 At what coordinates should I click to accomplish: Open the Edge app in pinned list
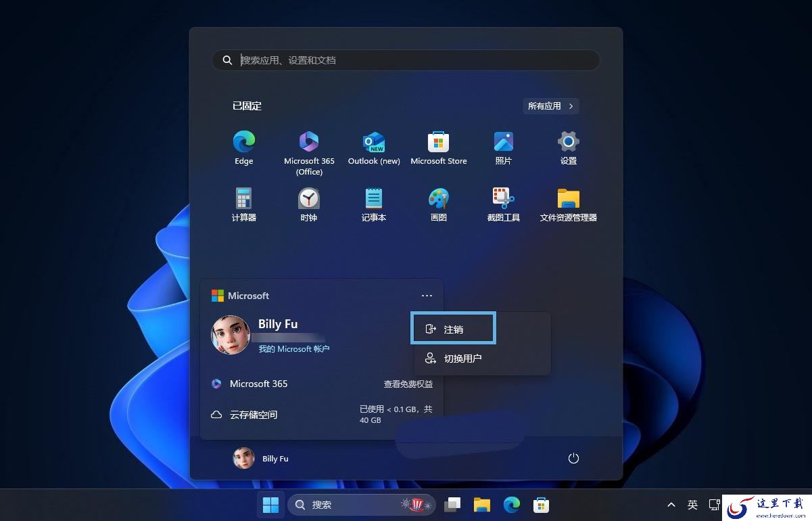click(244, 148)
